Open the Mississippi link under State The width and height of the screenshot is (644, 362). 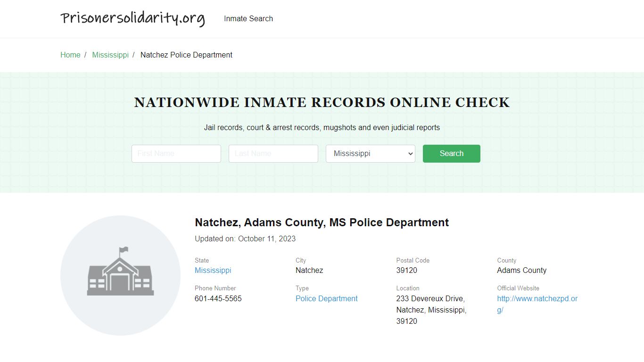[213, 271]
